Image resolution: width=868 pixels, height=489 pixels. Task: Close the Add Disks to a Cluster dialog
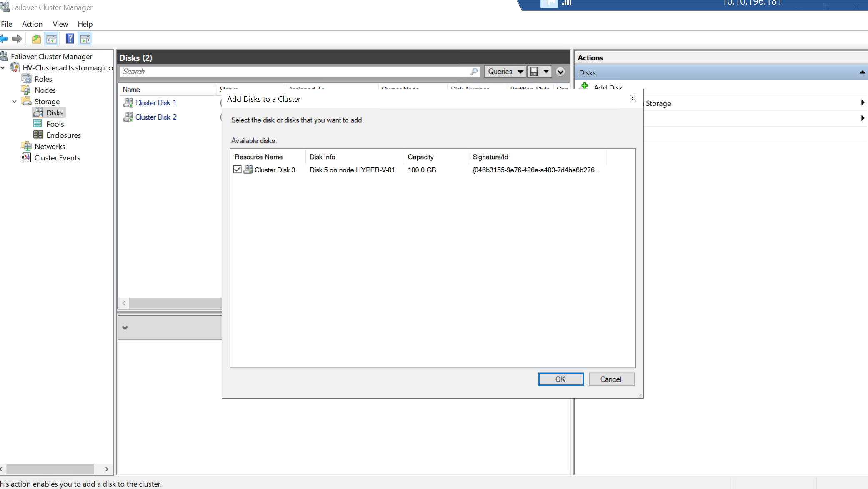[x=633, y=99]
